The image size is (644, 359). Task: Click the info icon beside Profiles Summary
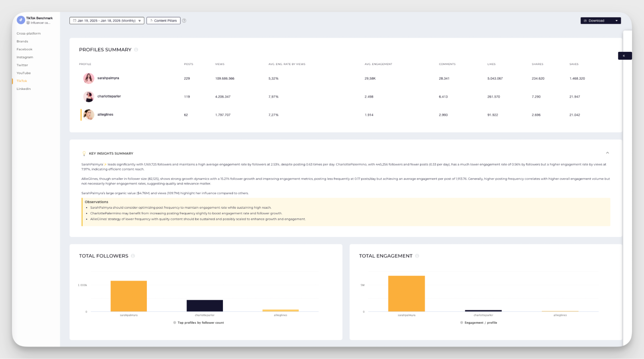click(x=136, y=50)
